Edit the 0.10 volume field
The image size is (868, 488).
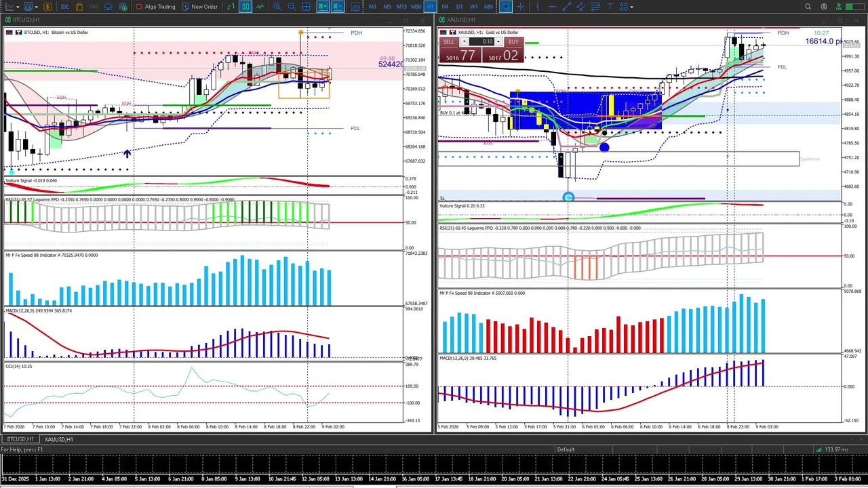[x=481, y=41]
